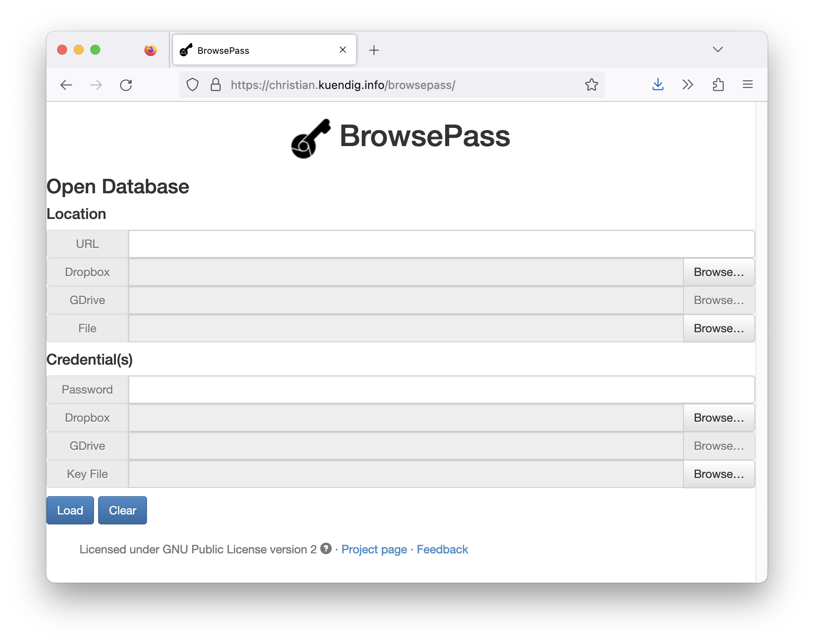
Task: Click the Firefox icon in the title bar
Action: tap(150, 50)
